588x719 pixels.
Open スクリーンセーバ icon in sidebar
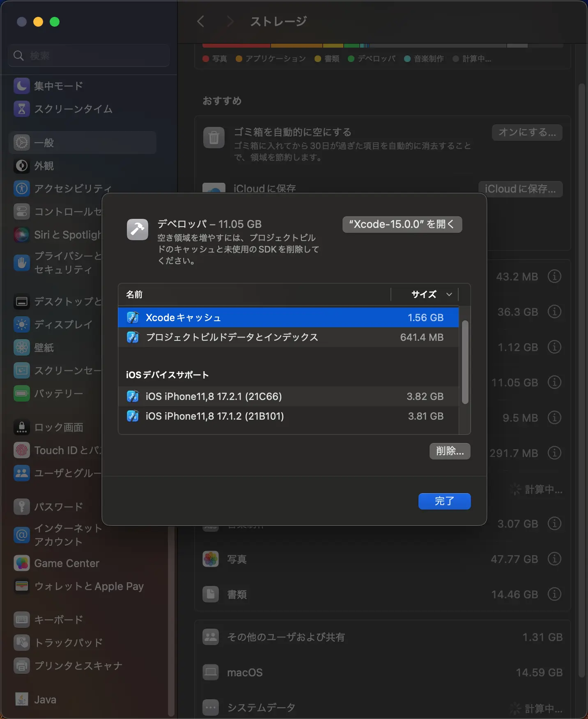point(22,371)
